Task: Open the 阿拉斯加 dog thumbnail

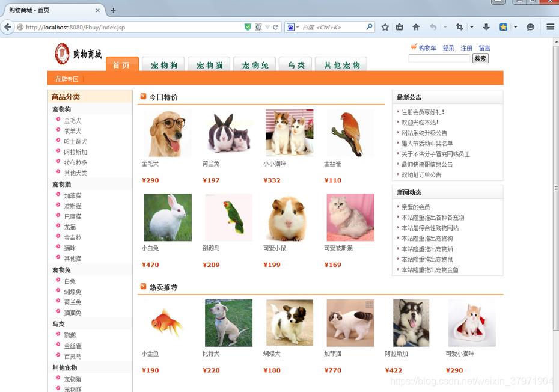Action: click(411, 323)
